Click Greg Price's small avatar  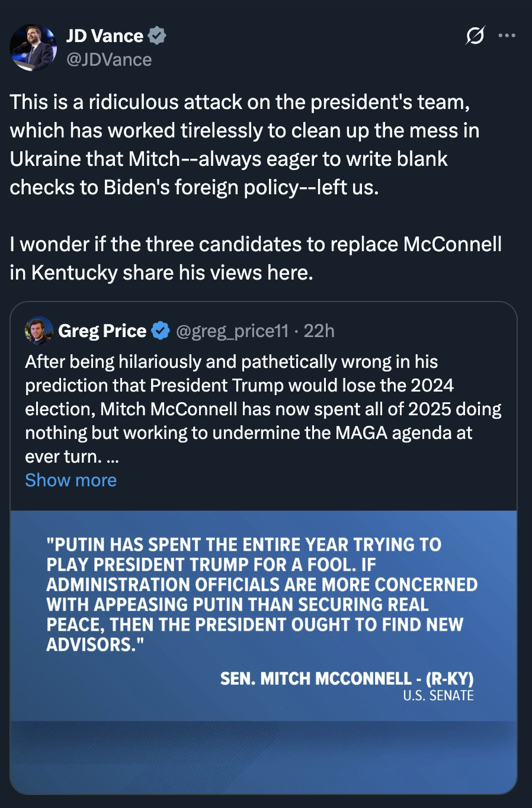[39, 331]
